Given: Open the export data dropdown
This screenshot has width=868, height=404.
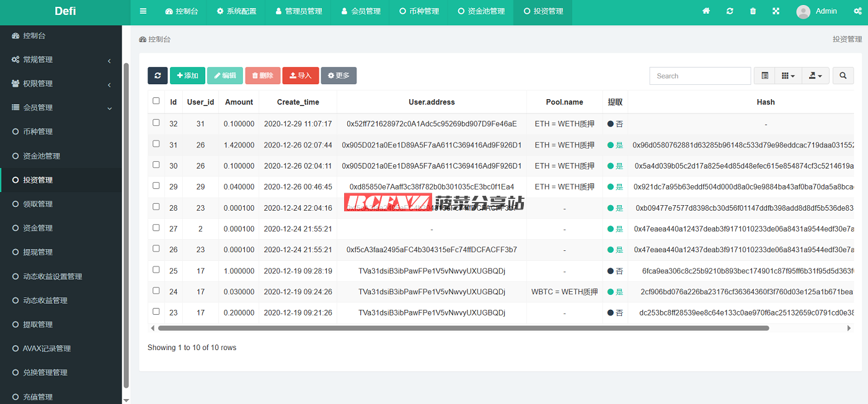Looking at the screenshot, I should pos(816,76).
